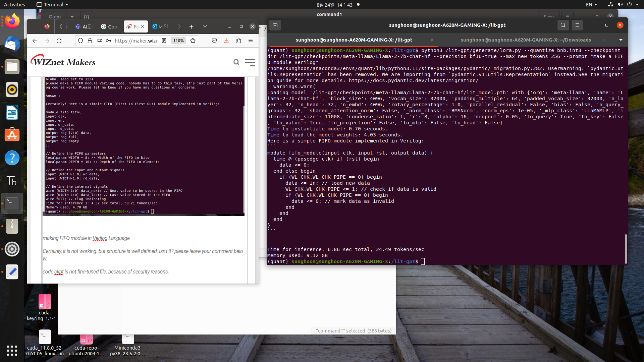The image size is (644, 362).
Task: Open Rhythmbox from the dock
Action: (x=12, y=89)
